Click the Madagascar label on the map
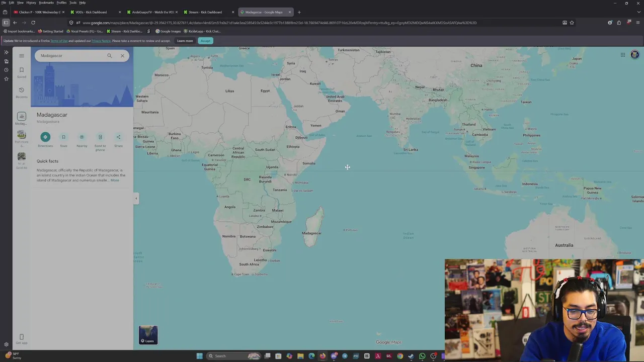Image resolution: width=644 pixels, height=362 pixels. click(311, 233)
